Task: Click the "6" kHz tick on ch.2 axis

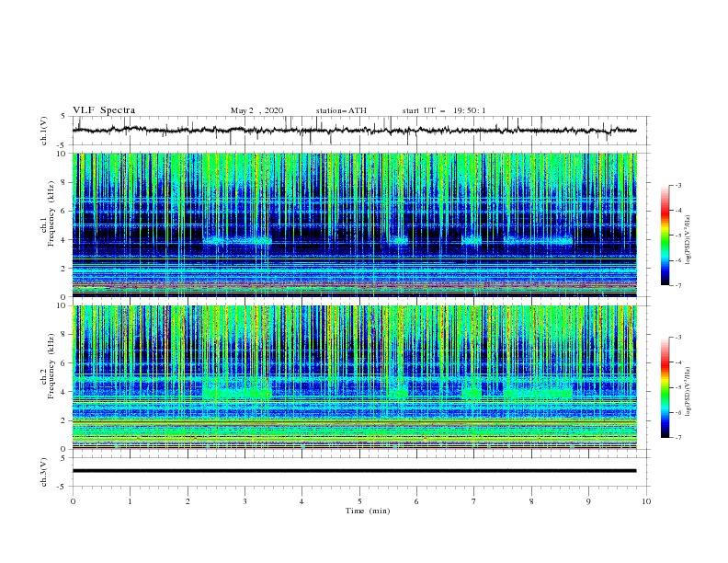Action: click(65, 363)
